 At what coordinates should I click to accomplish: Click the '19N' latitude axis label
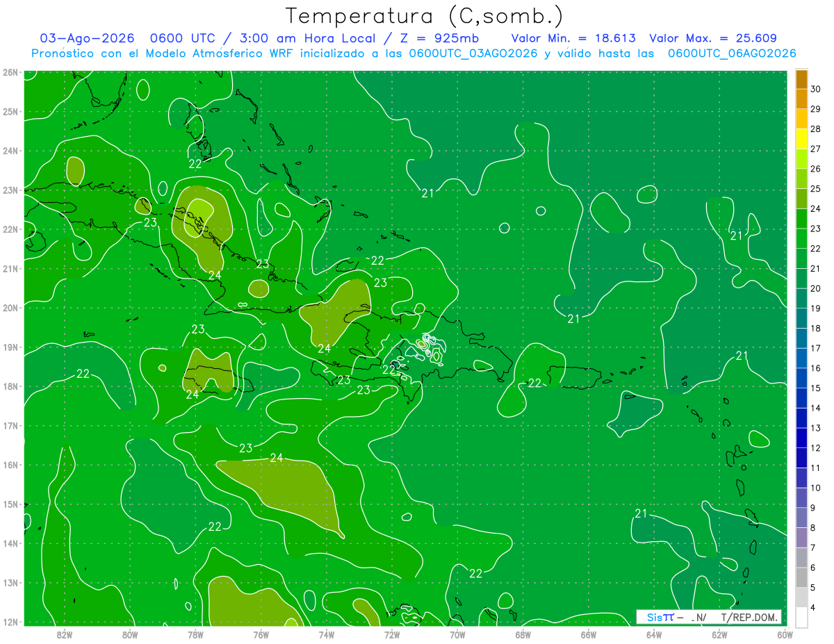click(10, 347)
